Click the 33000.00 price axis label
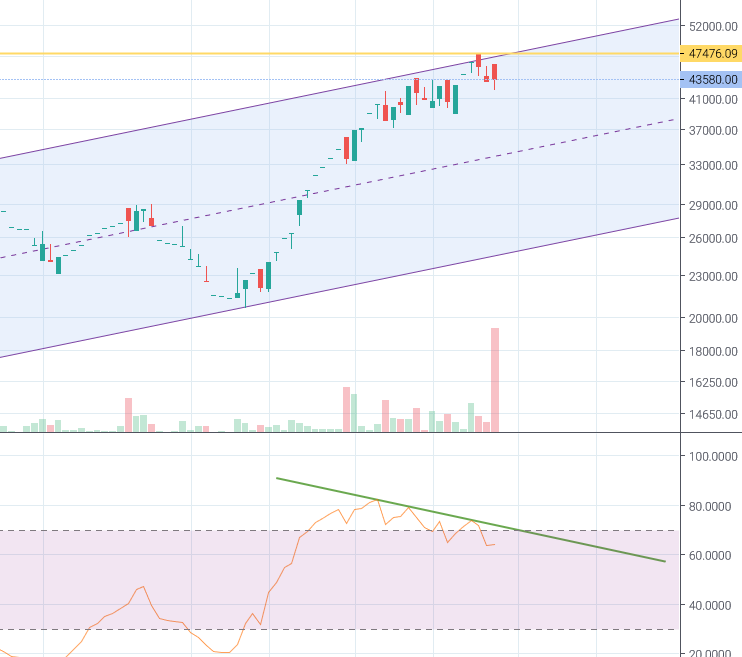The height and width of the screenshot is (657, 742). [713, 165]
